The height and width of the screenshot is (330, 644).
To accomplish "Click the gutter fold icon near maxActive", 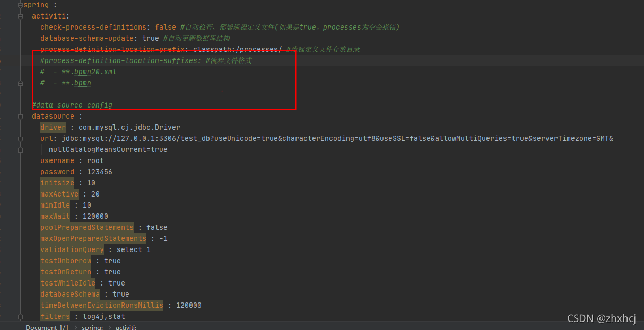I will 20,194.
